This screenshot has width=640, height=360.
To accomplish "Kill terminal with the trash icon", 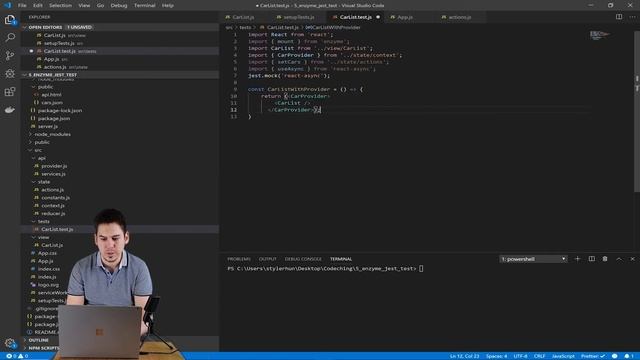I will [x=605, y=259].
